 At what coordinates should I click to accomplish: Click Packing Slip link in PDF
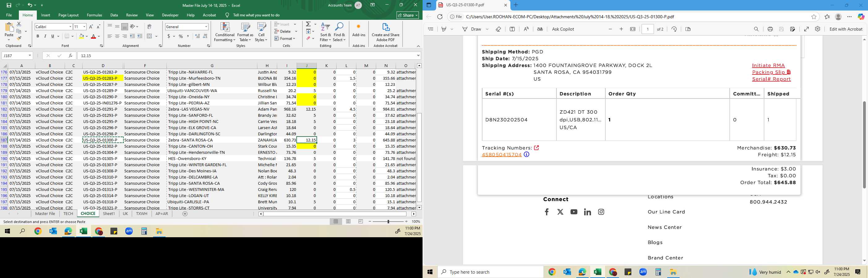coord(771,72)
